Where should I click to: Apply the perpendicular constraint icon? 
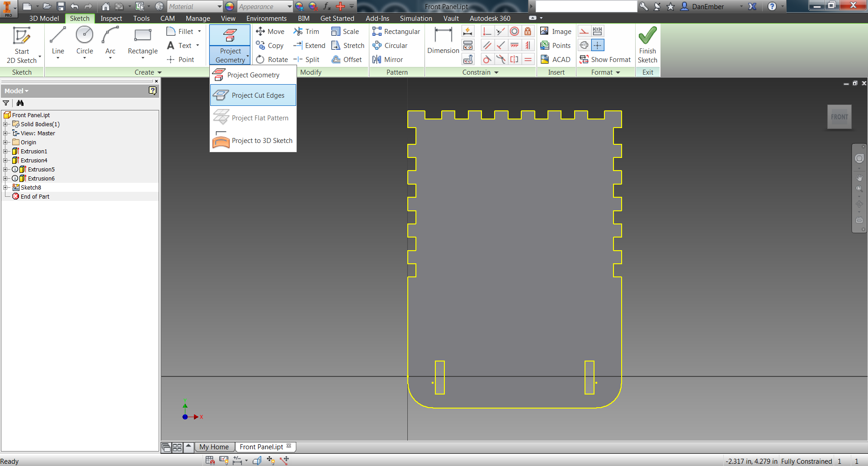500,45
